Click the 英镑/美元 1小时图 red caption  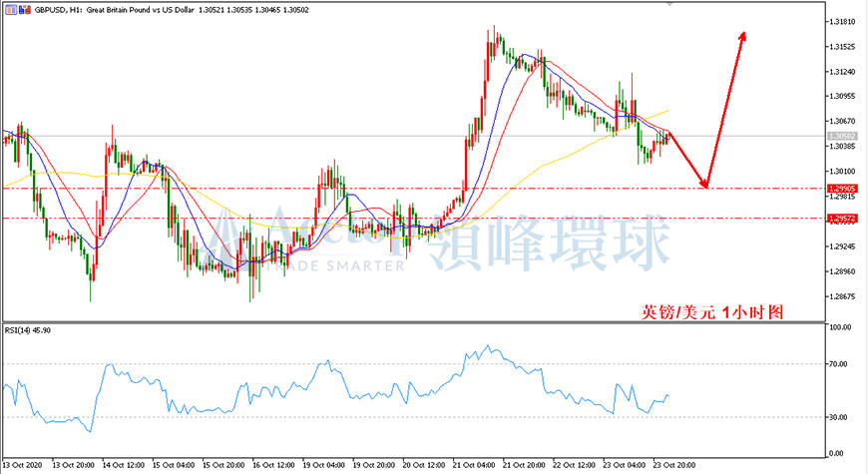coord(712,312)
